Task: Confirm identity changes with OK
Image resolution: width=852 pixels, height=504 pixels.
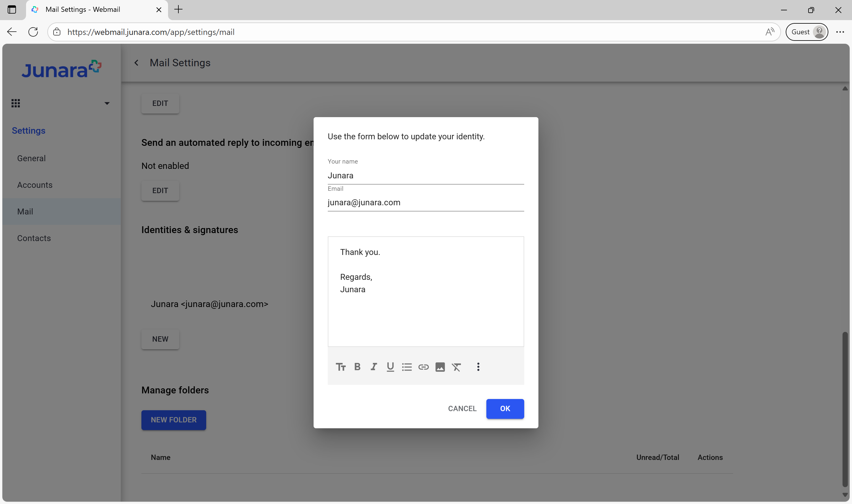Action: 505,408
